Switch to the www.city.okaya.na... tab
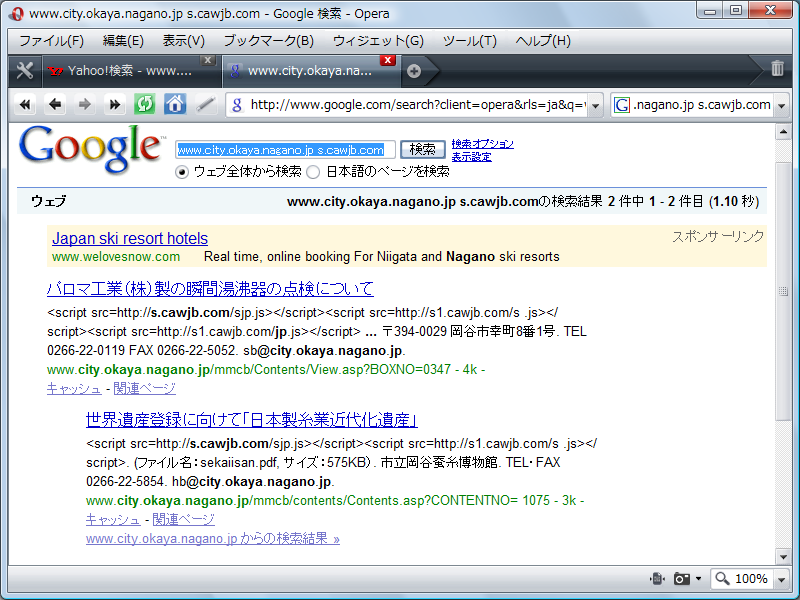 (310, 71)
